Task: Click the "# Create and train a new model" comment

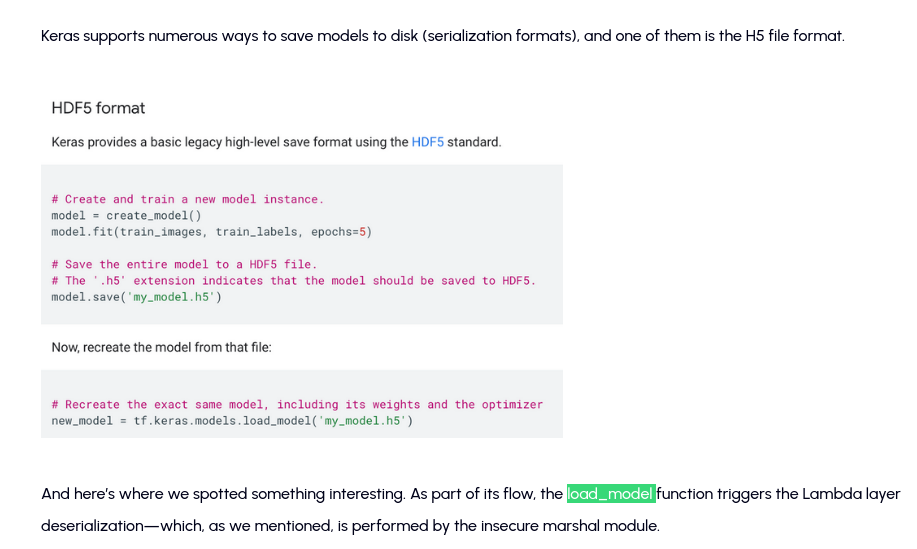Action: pyautogui.click(x=187, y=199)
